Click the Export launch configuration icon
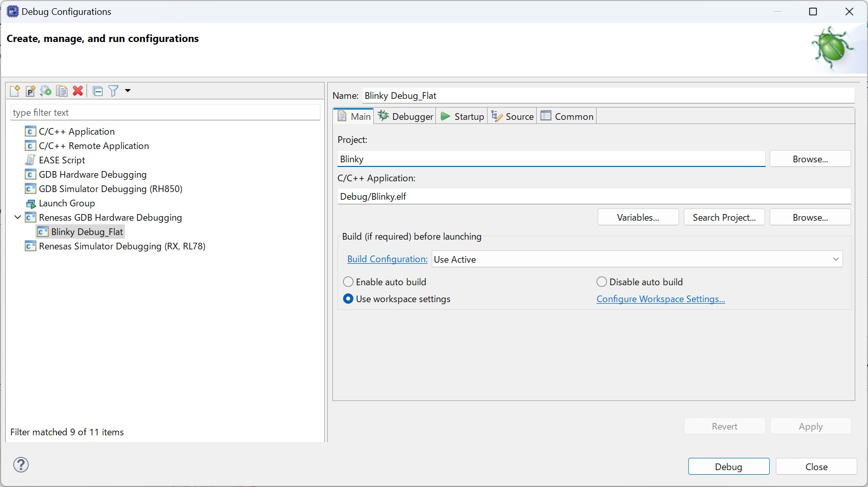This screenshot has height=487, width=868. pos(46,91)
